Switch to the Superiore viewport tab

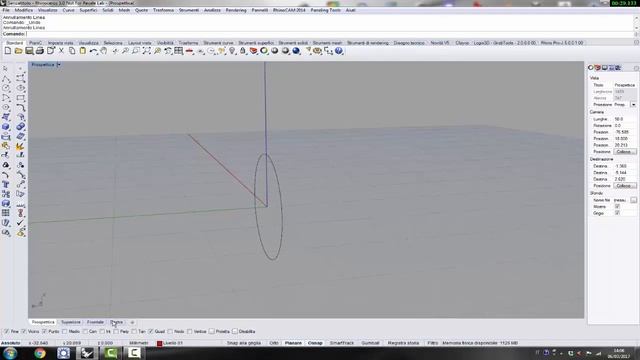(71, 322)
